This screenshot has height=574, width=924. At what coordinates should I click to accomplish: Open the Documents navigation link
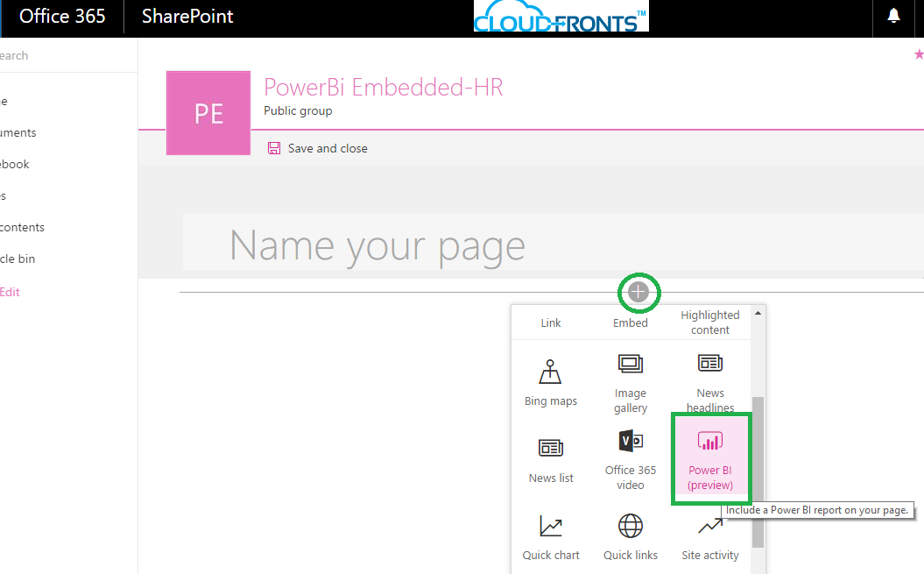point(18,132)
